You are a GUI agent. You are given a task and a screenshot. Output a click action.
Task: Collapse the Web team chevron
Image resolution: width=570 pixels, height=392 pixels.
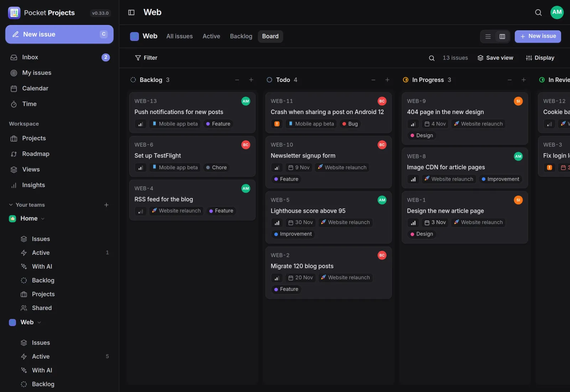39,323
